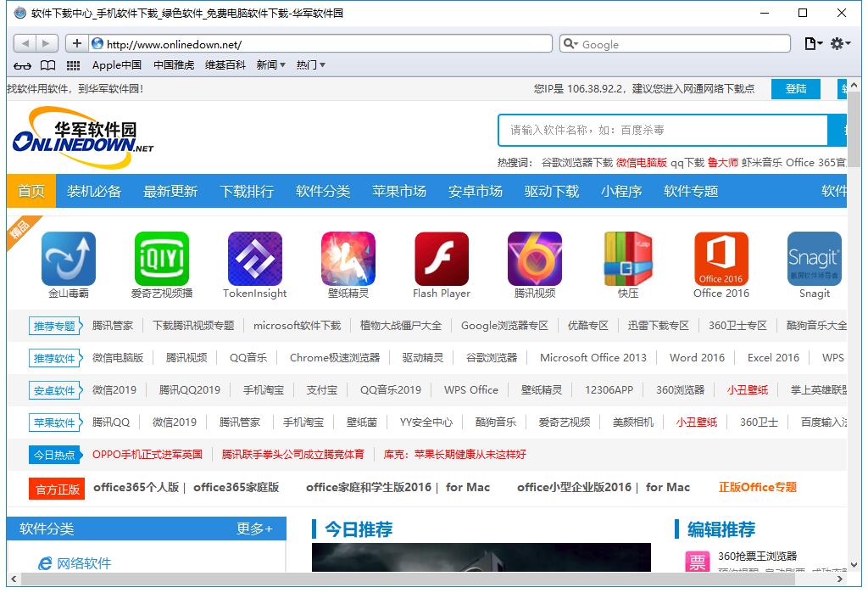Open the browser bookmarks book icon
Image resolution: width=868 pixels, height=593 pixels.
(x=47, y=65)
